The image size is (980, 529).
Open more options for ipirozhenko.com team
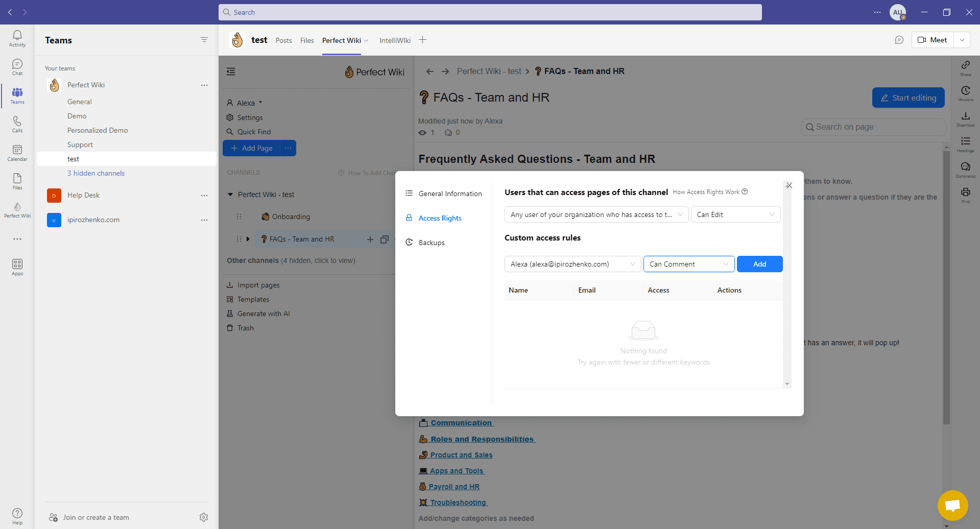(204, 220)
